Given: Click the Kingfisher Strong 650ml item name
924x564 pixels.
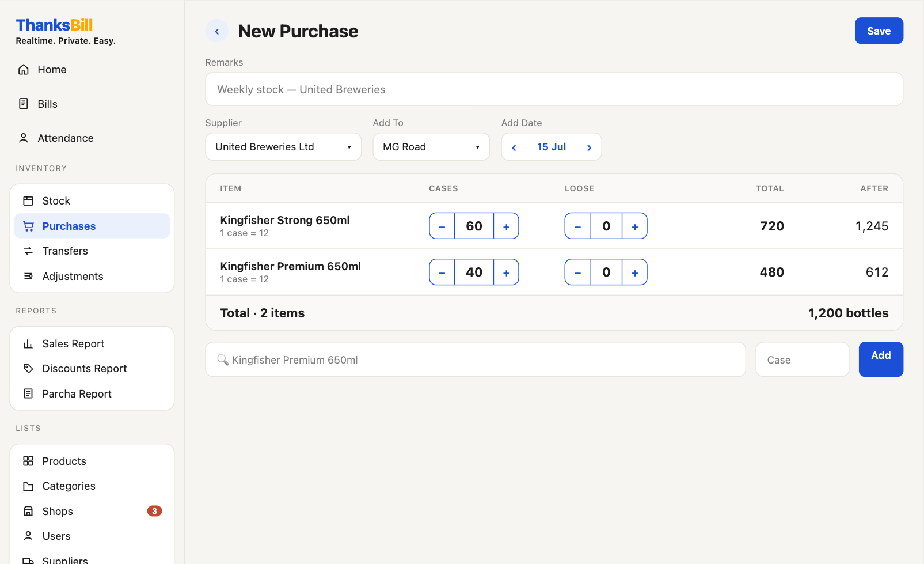Looking at the screenshot, I should [285, 220].
